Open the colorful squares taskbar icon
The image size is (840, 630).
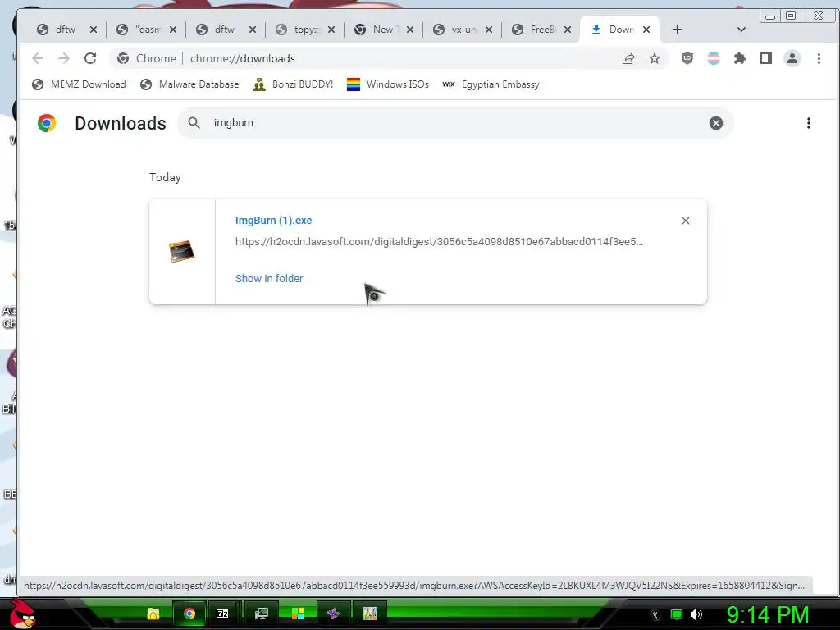coord(297,614)
